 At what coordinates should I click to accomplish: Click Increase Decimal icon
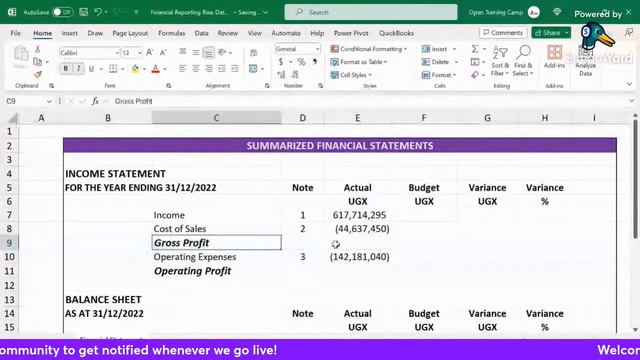(281, 75)
